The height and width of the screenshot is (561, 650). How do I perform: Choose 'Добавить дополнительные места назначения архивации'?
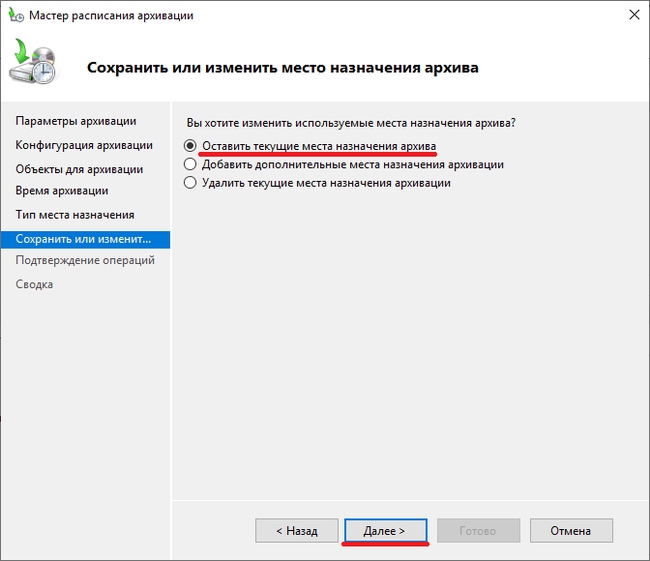pos(191,164)
